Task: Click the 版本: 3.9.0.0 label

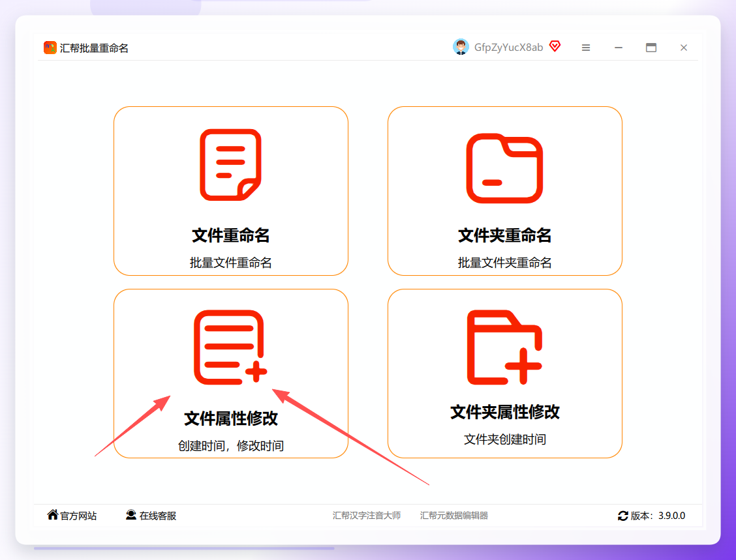Action: [658, 516]
